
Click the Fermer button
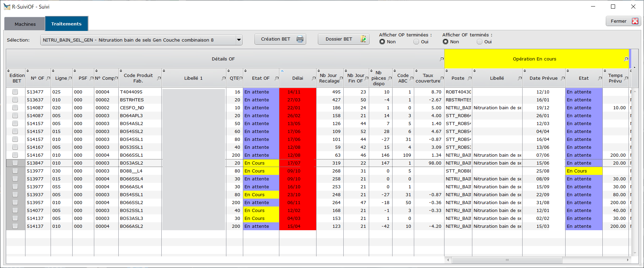click(x=623, y=21)
